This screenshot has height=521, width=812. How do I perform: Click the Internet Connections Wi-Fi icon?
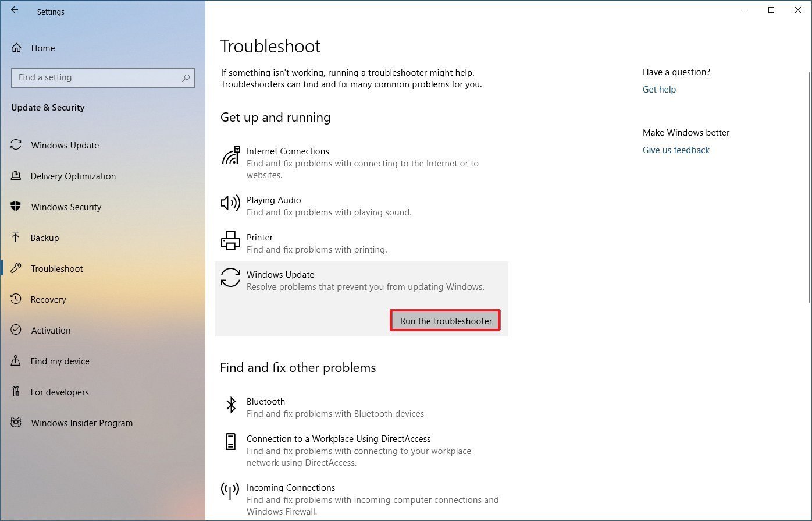click(231, 155)
